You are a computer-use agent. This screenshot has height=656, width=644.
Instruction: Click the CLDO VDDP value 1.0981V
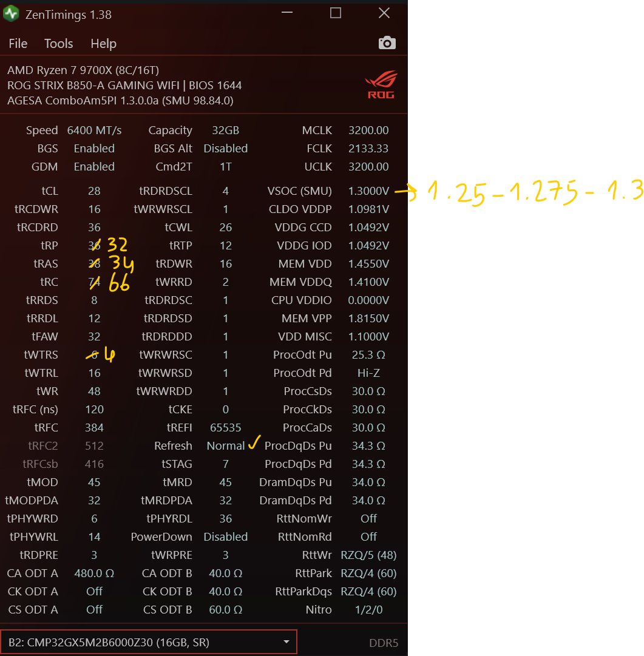pyautogui.click(x=368, y=209)
